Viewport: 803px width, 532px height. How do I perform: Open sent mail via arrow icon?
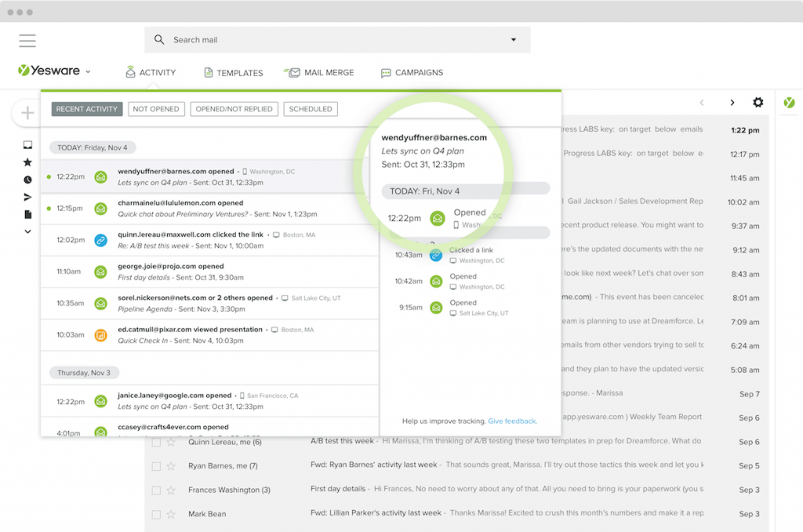tap(27, 197)
